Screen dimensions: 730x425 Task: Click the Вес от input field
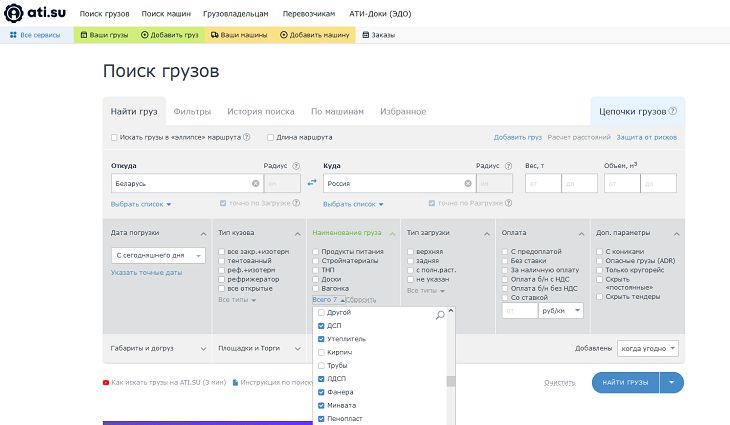point(543,184)
